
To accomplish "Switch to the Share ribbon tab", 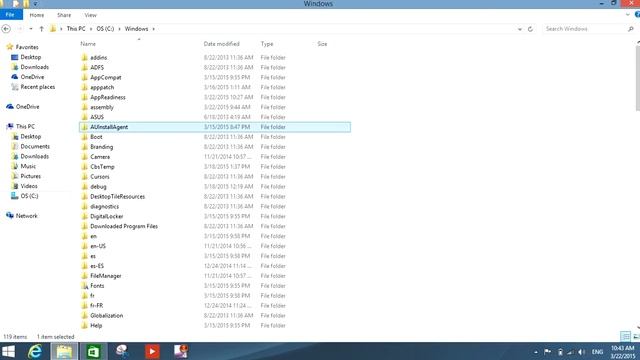I will pyautogui.click(x=64, y=15).
